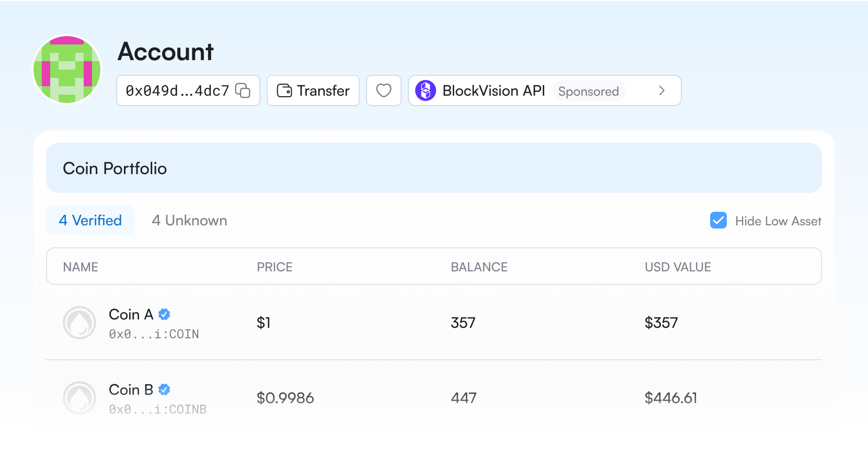The width and height of the screenshot is (868, 469).
Task: Favorite the account with heart icon
Action: [x=383, y=90]
